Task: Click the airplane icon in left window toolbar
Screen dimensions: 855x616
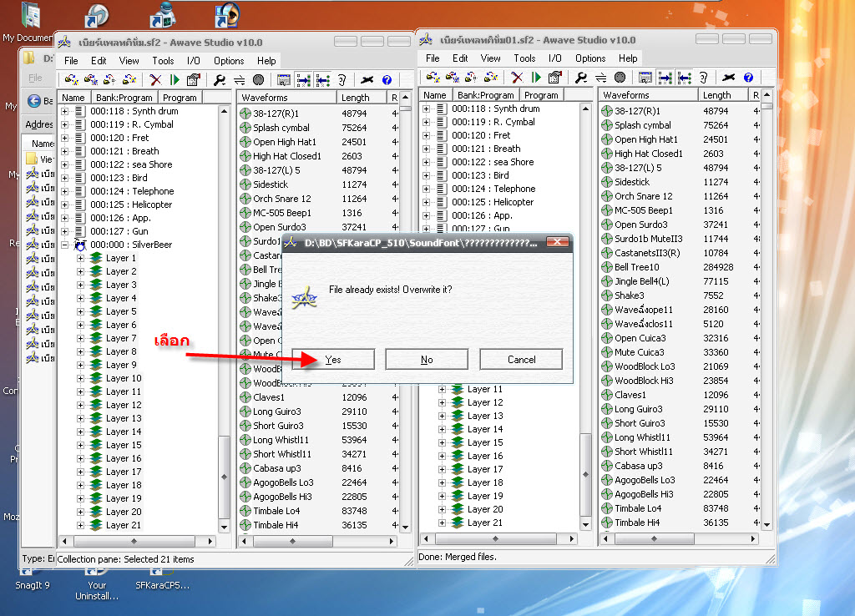Action: click(367, 80)
